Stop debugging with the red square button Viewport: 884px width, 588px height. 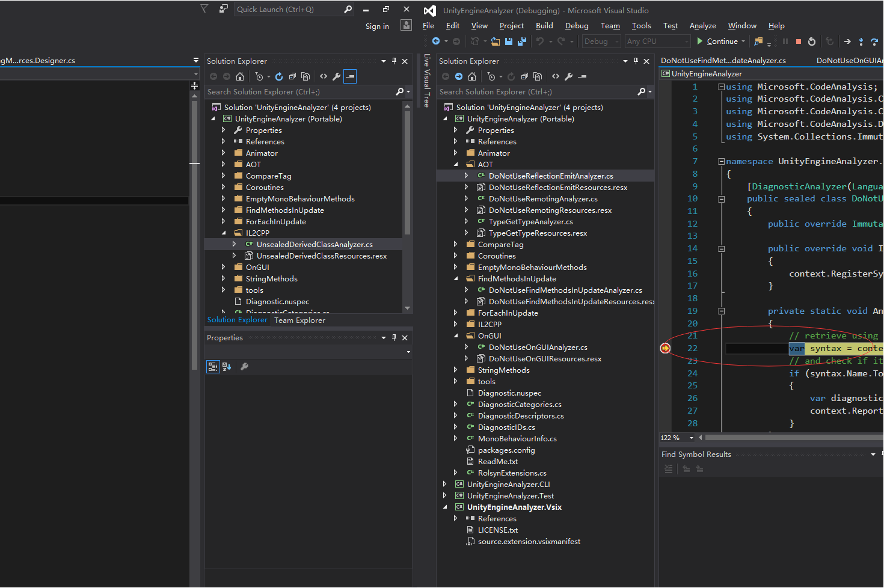coord(799,41)
